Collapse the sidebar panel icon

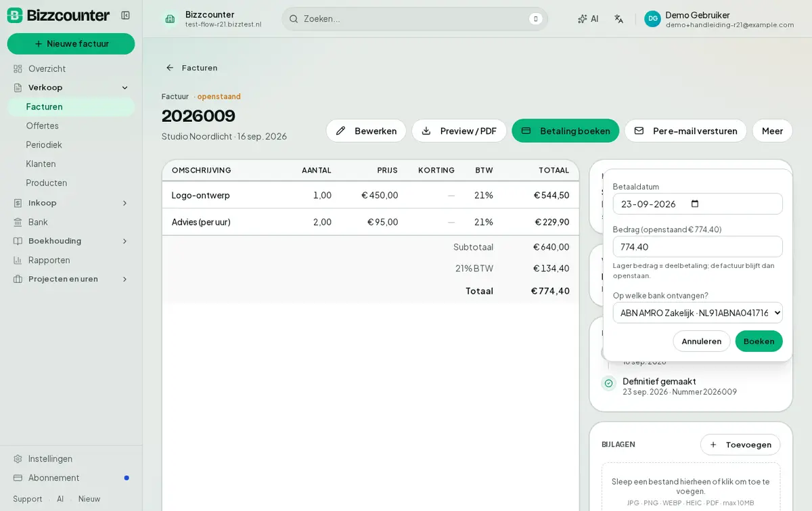tap(125, 16)
